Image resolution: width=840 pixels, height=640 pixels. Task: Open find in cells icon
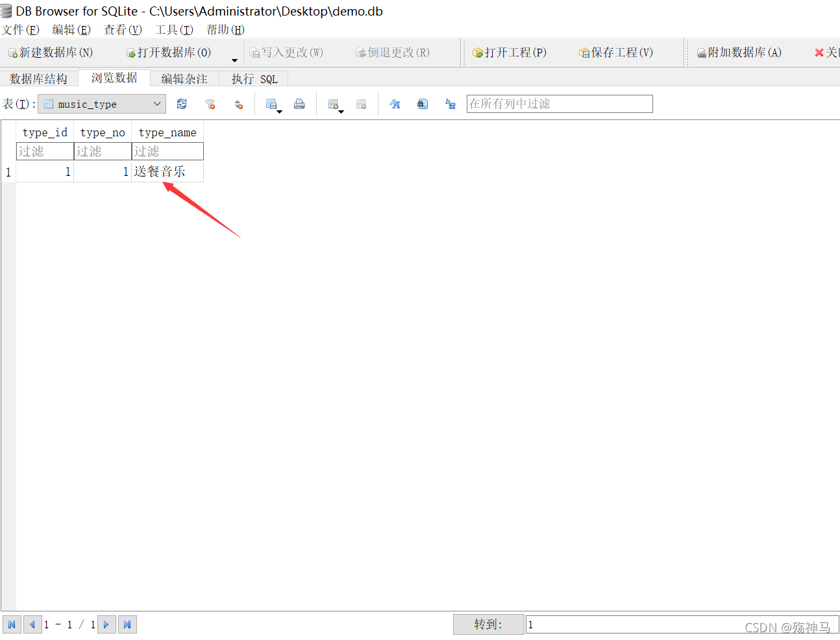tap(423, 104)
